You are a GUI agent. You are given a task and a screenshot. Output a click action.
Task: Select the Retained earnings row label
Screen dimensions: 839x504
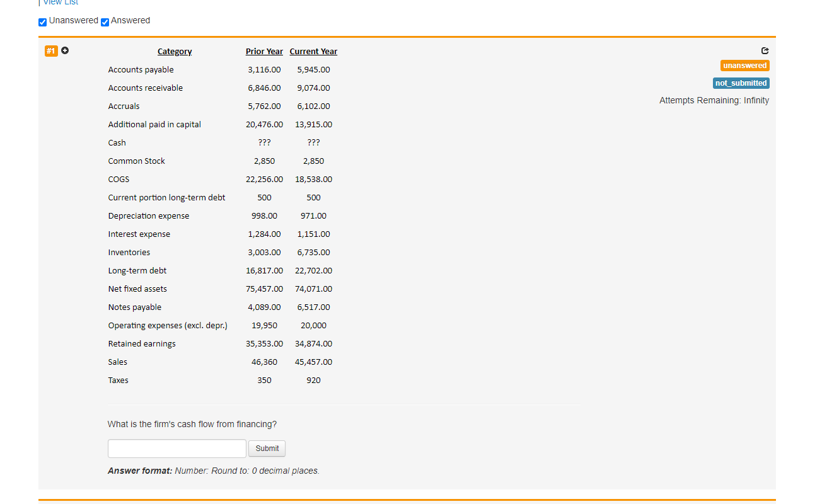tap(142, 344)
